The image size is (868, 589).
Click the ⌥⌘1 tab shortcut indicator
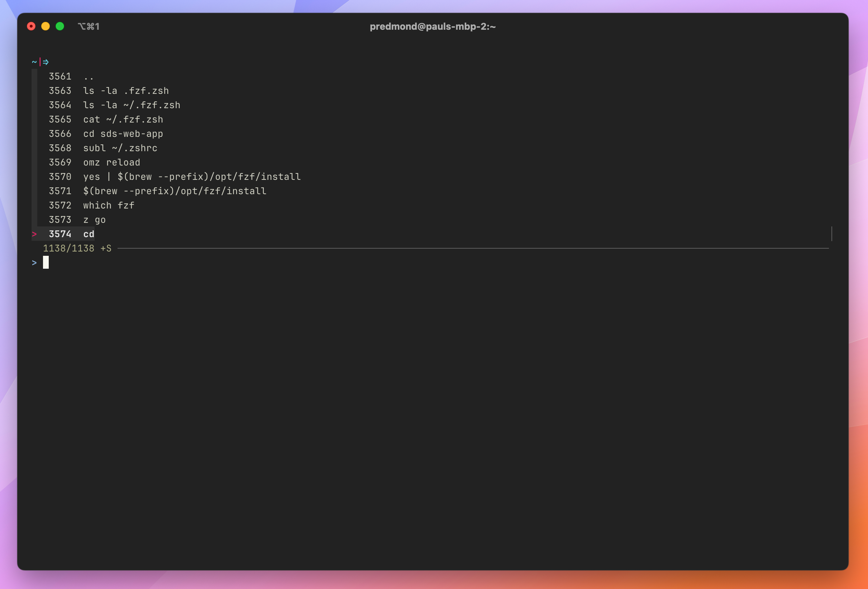click(89, 27)
